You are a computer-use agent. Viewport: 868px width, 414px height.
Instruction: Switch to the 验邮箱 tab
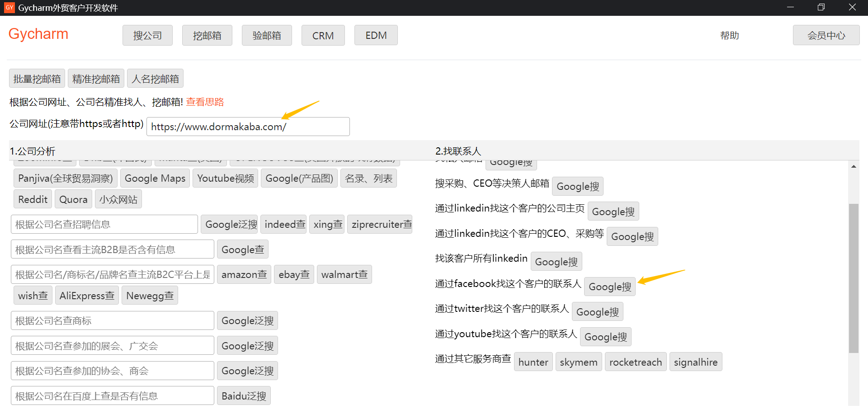pos(267,35)
